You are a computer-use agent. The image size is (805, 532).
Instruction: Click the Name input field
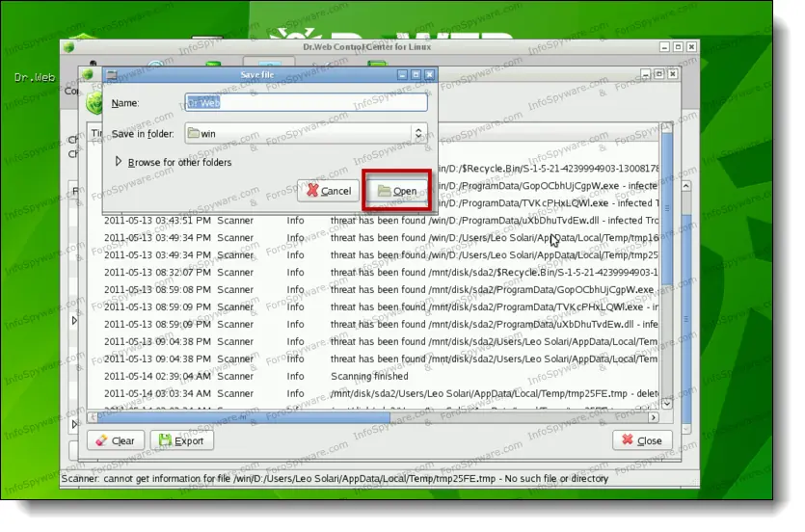coord(306,102)
